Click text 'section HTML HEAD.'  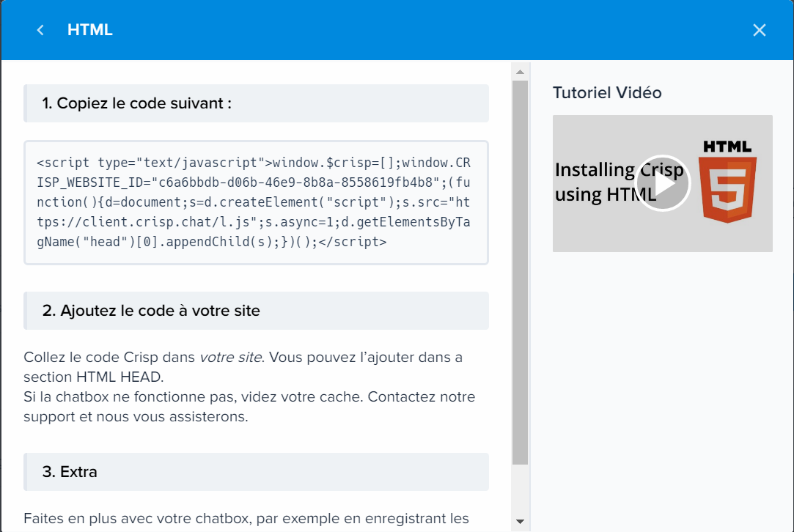[94, 377]
